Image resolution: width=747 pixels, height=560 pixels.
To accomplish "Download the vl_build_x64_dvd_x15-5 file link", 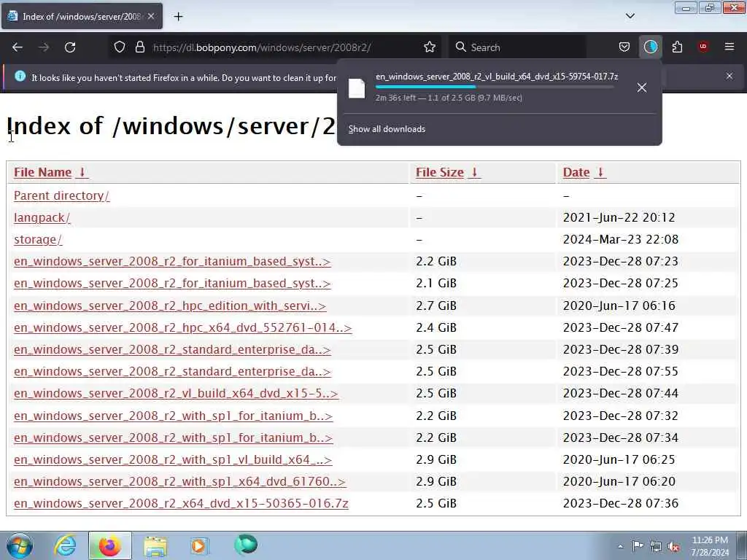I will pos(176,393).
